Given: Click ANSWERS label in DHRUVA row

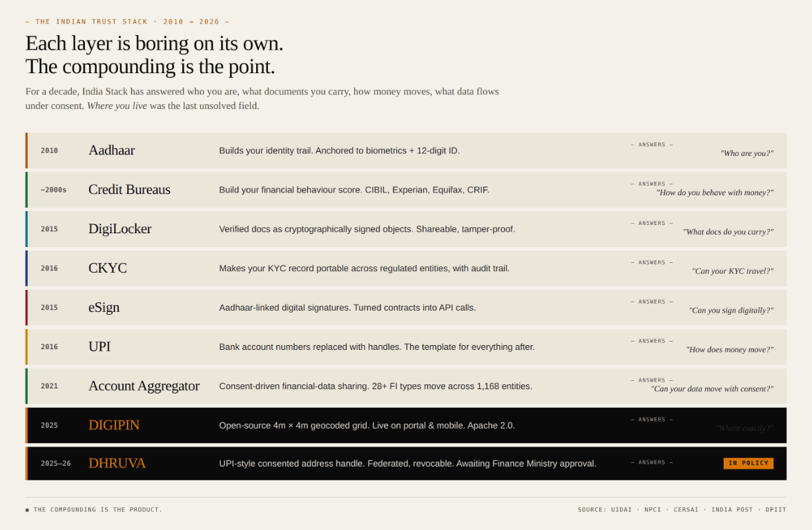Looking at the screenshot, I should [x=652, y=462].
